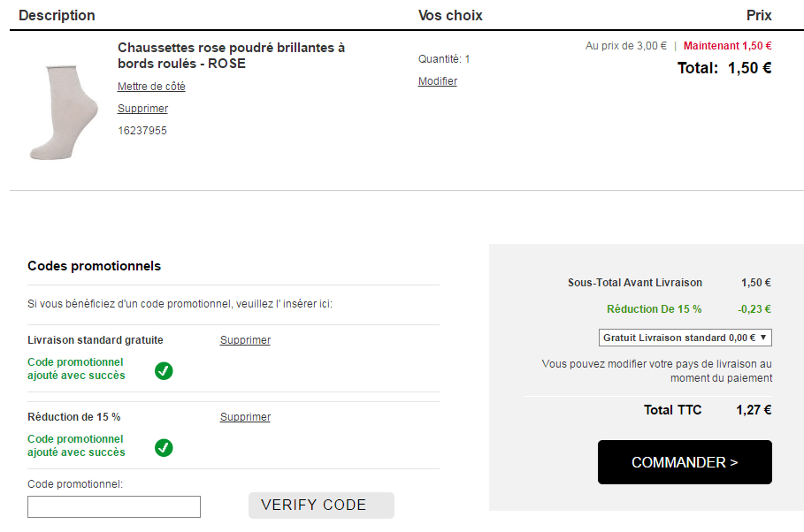
Task: Click the 'Mettre de côté' link
Action: (x=151, y=87)
